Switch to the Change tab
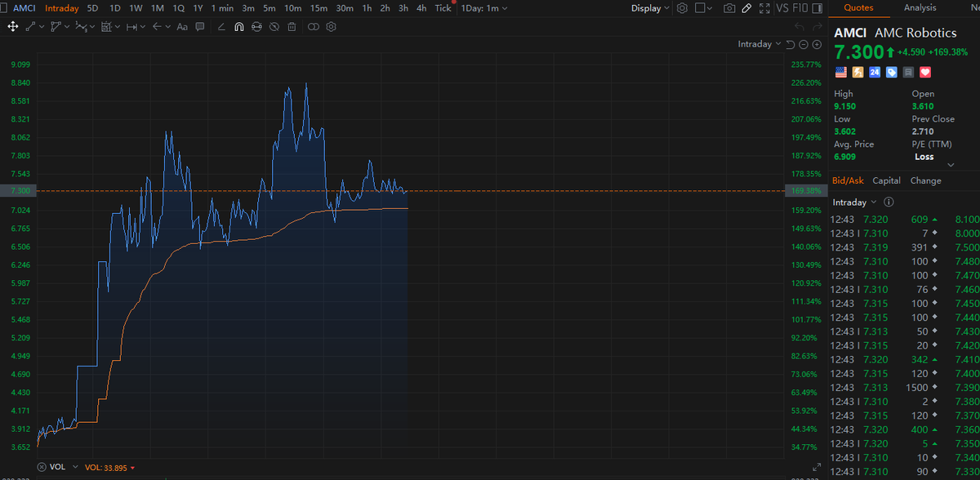The image size is (980, 480). point(925,180)
